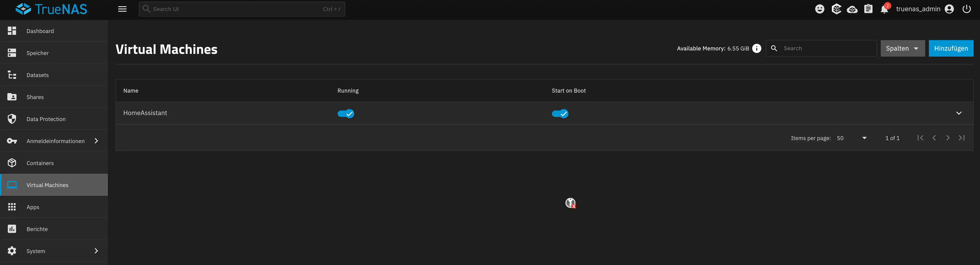980x265 pixels.
Task: Go to Dashboard in the sidebar
Action: click(54, 31)
